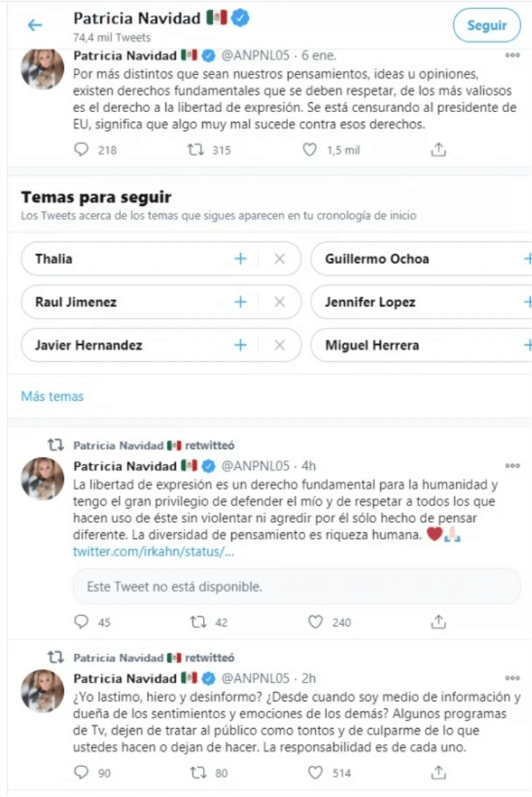Reply to the 6 ene. tweet

(x=82, y=150)
